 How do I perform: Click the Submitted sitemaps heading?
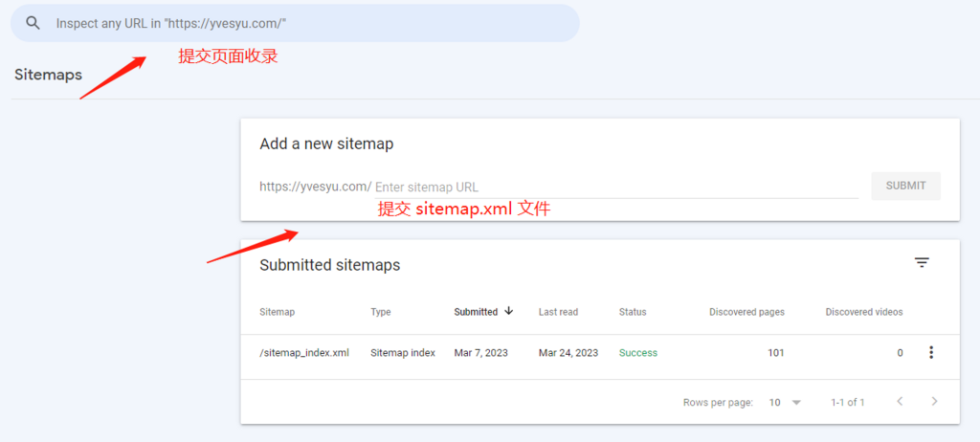[329, 265]
